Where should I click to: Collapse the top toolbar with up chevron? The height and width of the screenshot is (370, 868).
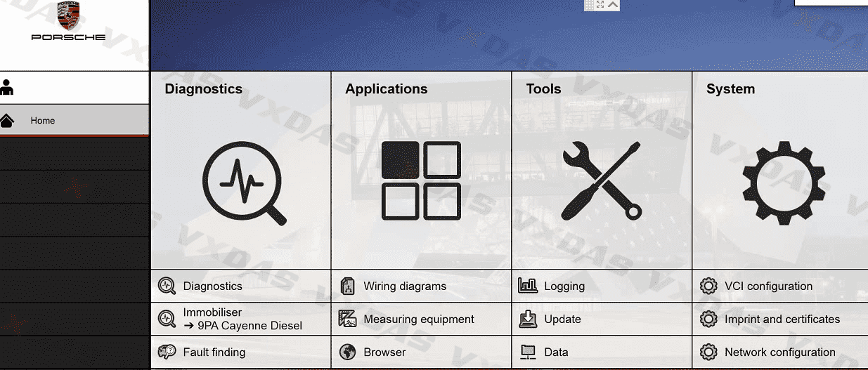[614, 5]
